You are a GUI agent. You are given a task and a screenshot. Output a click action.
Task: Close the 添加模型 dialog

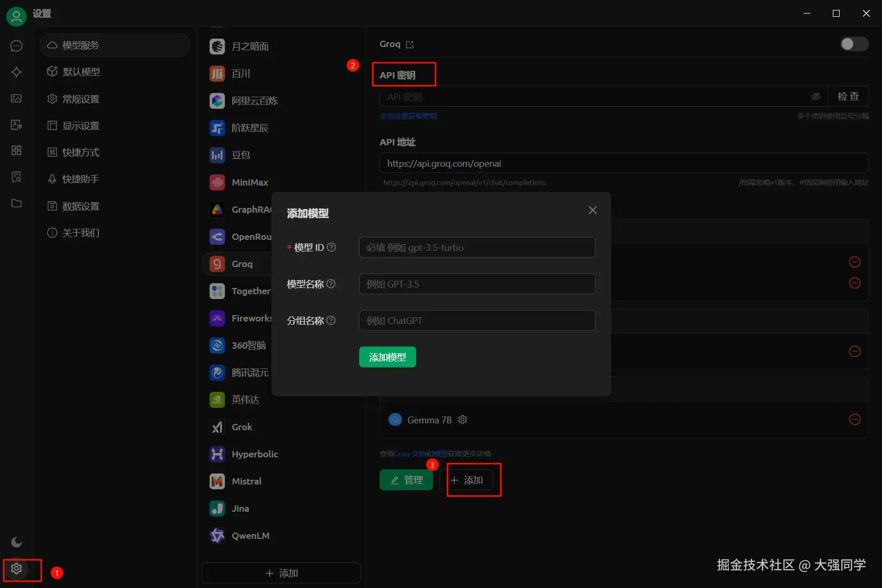tap(592, 210)
